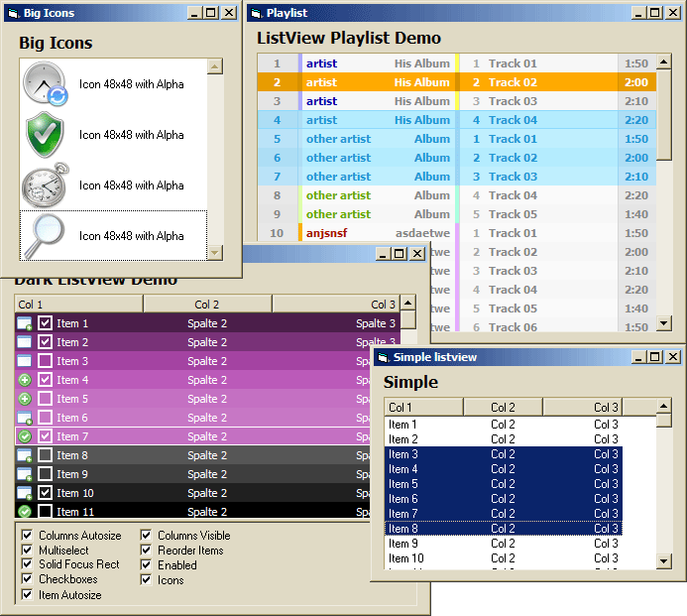Click the clock with sync arrows icon
Screen dimensions: 687x616
coord(45,84)
